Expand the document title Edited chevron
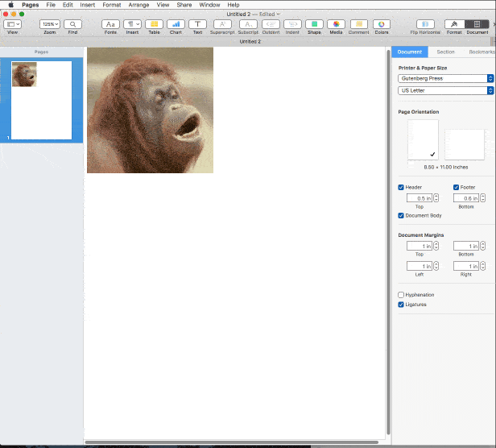The height and width of the screenshot is (448, 496). pos(278,14)
